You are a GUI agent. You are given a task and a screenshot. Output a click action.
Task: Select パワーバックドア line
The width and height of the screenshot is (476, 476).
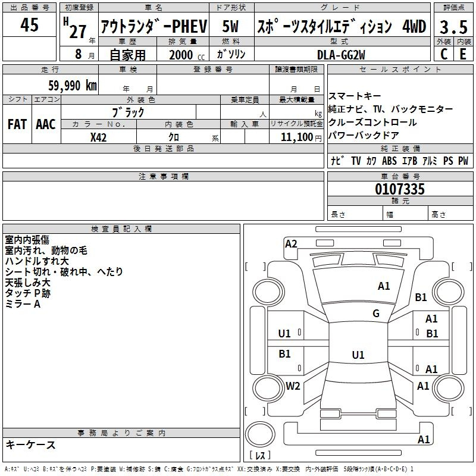[364, 135]
